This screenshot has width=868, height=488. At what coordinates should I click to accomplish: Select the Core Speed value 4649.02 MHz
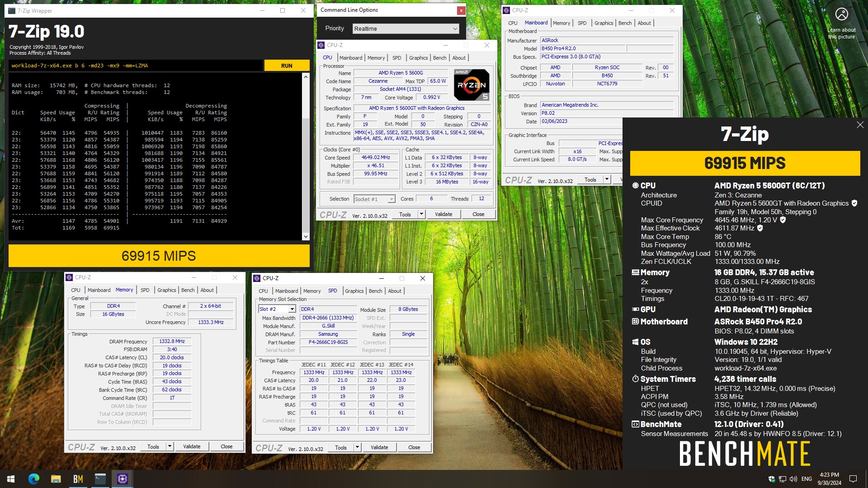click(376, 158)
